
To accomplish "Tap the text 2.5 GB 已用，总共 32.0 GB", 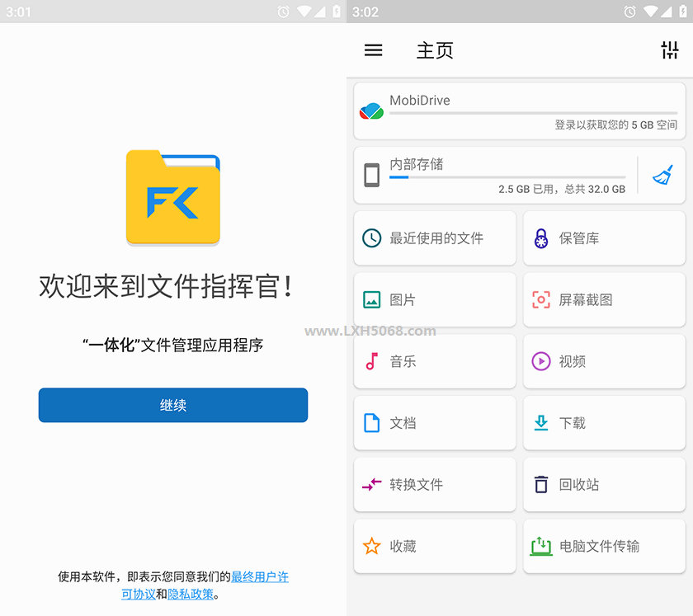I will coord(562,189).
